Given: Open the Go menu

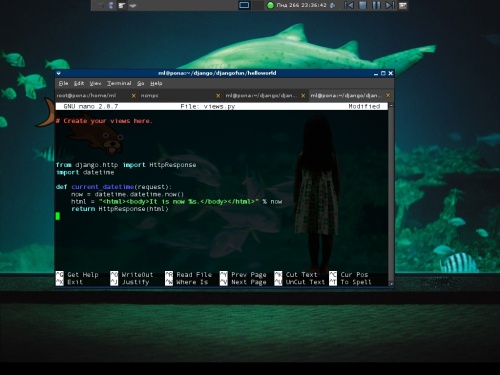Looking at the screenshot, I should tap(140, 83).
